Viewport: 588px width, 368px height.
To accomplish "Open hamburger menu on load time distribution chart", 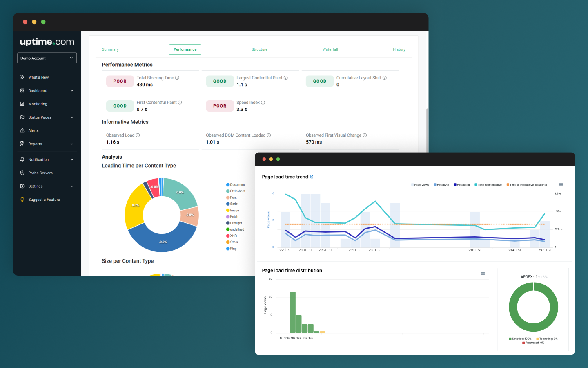I will pyautogui.click(x=483, y=274).
